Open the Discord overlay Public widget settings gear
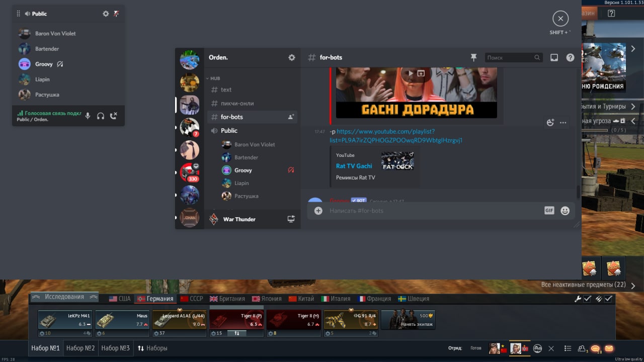This screenshot has width=644, height=362. (106, 14)
